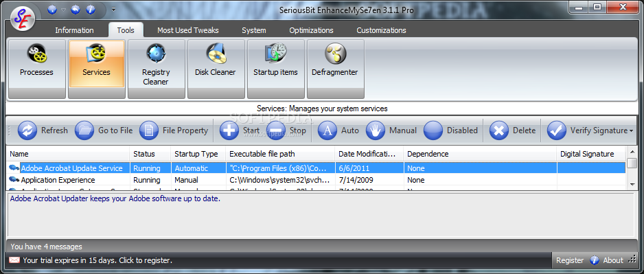This screenshot has width=644, height=274.
Task: Open the dropdown beside the first quick access icon
Action: (x=63, y=10)
